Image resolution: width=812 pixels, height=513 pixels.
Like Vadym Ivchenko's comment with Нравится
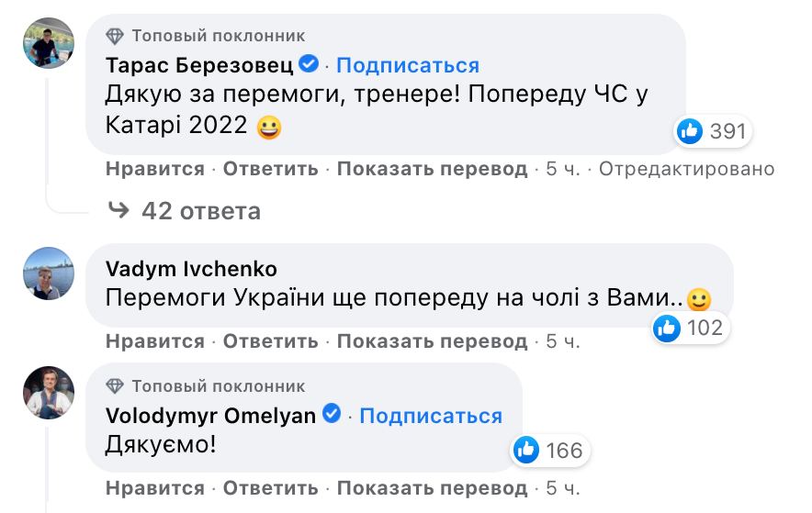click(155, 341)
